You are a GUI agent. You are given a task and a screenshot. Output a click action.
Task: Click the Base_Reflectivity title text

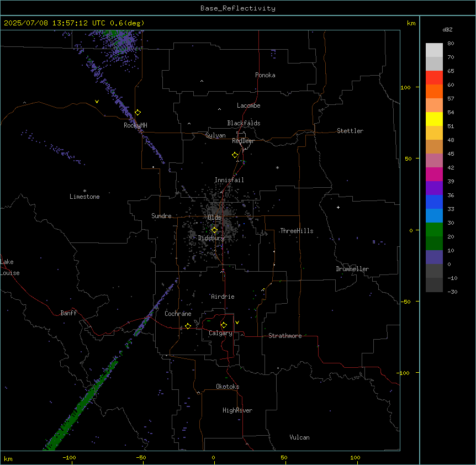coord(238,8)
